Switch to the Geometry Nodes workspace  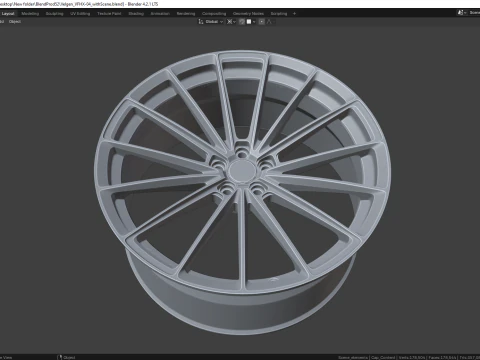coord(248,14)
